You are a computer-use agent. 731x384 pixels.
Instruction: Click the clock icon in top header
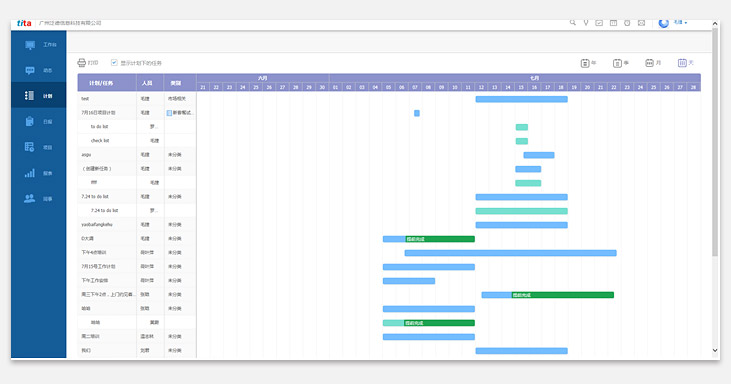pyautogui.click(x=627, y=23)
